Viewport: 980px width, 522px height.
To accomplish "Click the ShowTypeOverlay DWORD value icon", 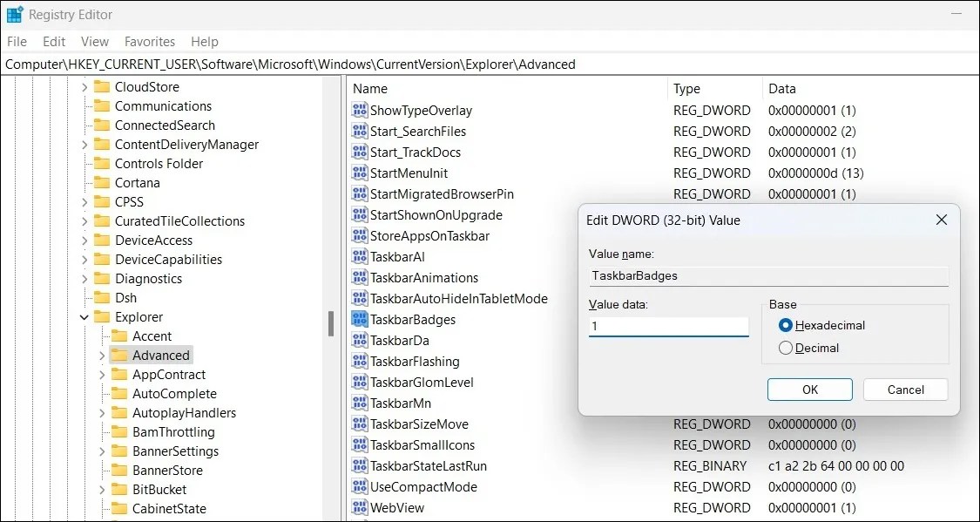I will pyautogui.click(x=360, y=111).
